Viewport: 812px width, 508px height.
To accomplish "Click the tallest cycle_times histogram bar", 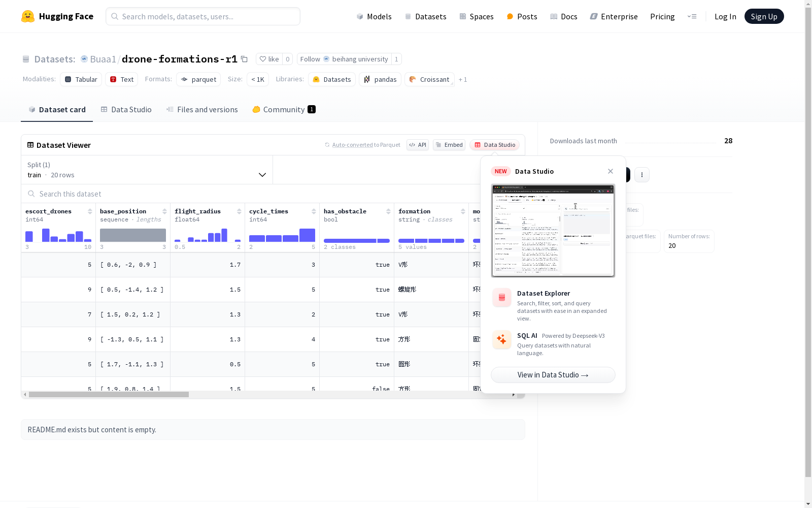I will [x=307, y=235].
